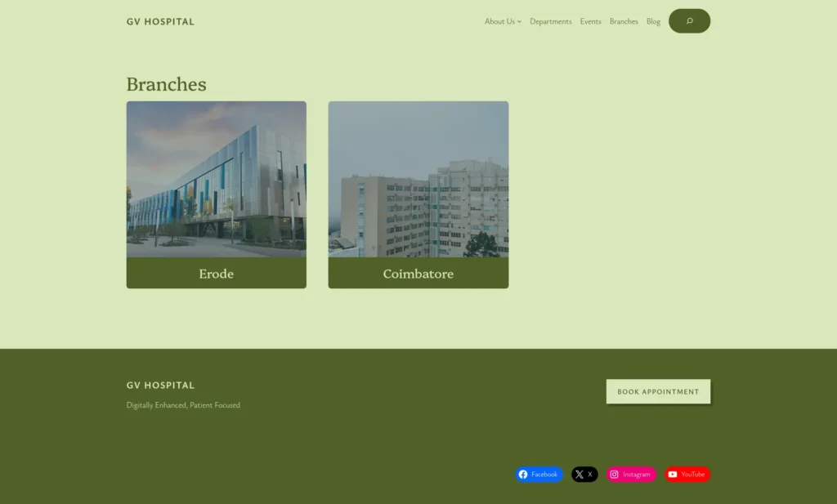Navigate to the Blog menu item
The image size is (837, 504).
coord(653,22)
